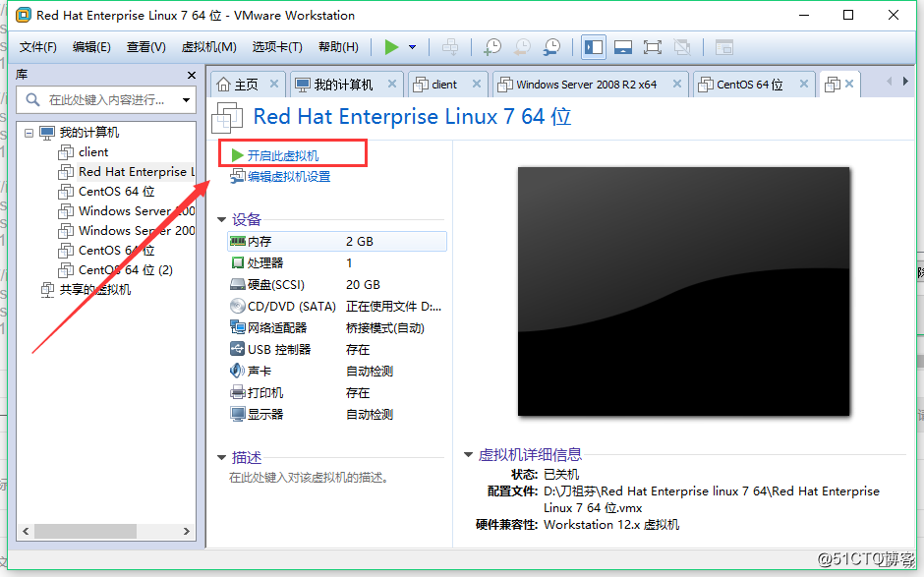
Task: Close the 我的计算机 tab
Action: coord(392,85)
